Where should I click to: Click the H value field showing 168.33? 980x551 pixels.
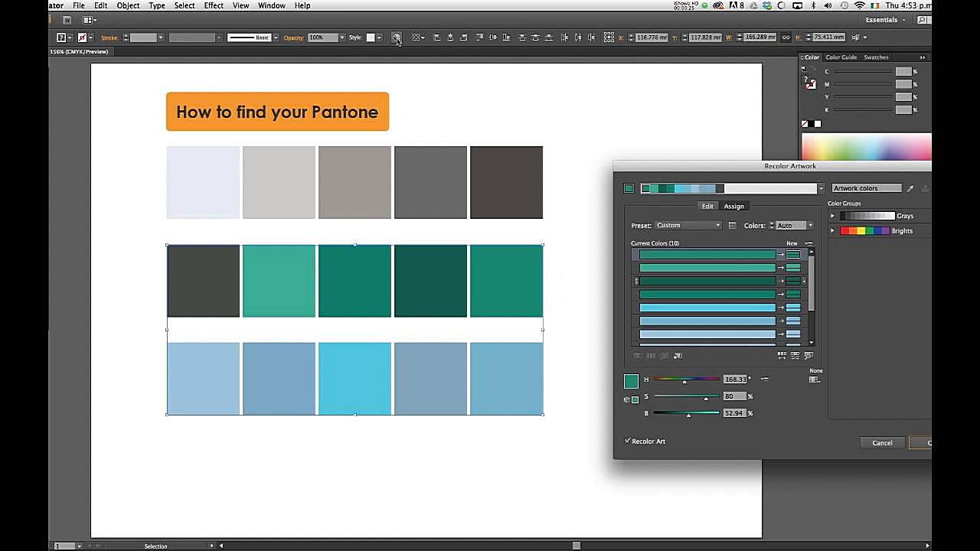(x=735, y=379)
